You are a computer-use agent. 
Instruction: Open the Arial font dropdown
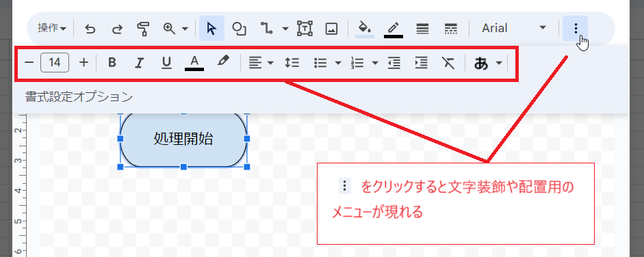pyautogui.click(x=514, y=28)
